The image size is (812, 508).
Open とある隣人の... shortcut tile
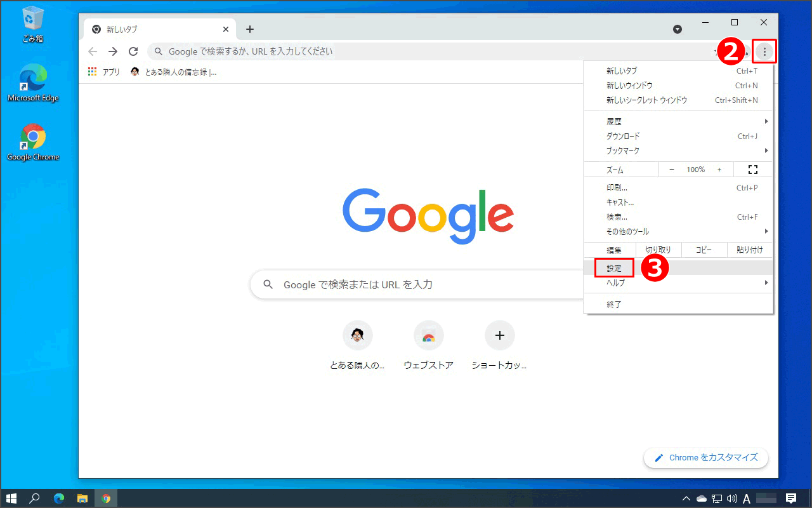click(x=357, y=346)
